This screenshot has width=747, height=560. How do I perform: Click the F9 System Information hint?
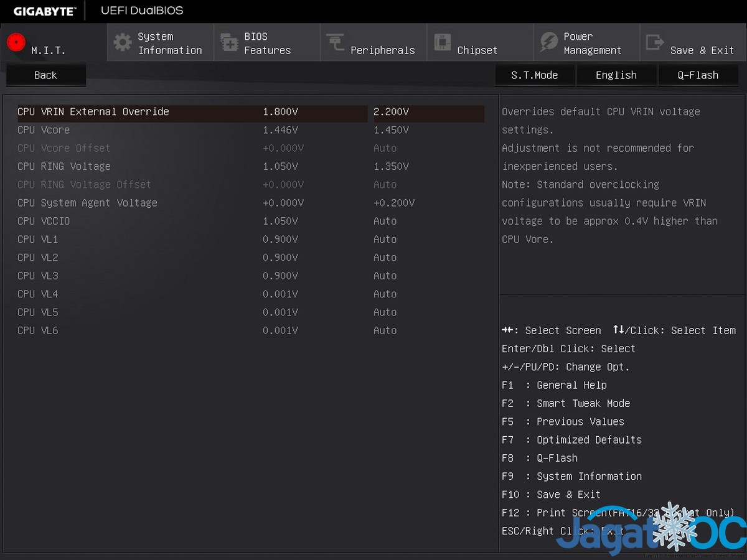pos(571,476)
